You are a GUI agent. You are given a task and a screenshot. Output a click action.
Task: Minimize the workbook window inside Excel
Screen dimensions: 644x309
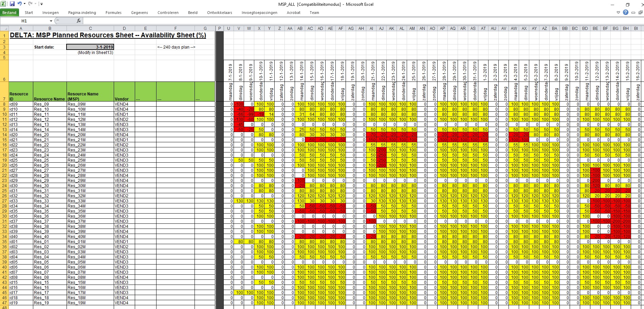[x=633, y=13]
